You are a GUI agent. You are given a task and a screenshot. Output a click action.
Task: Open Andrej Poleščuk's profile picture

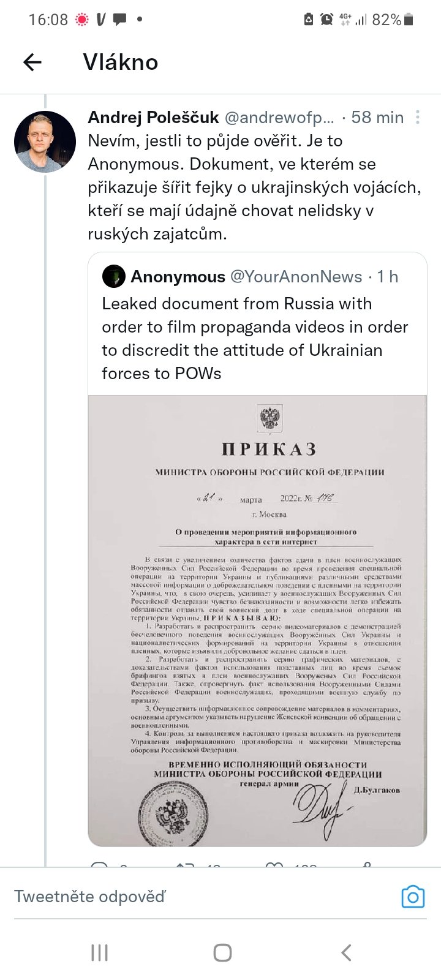pyautogui.click(x=45, y=141)
